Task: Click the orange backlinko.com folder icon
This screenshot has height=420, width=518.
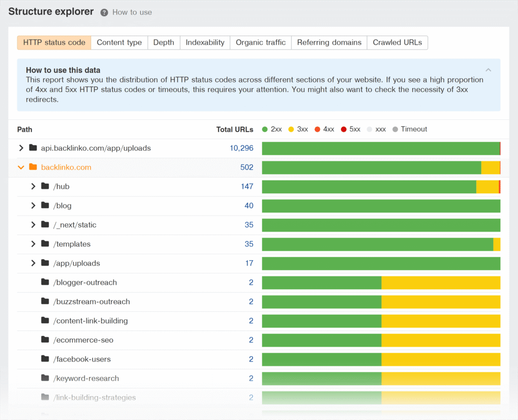Action: (x=33, y=167)
